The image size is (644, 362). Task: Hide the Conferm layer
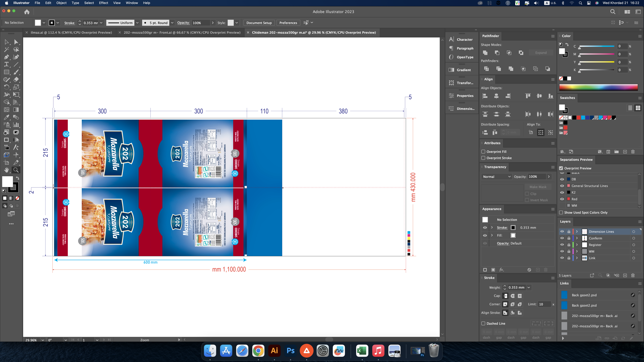pyautogui.click(x=562, y=238)
